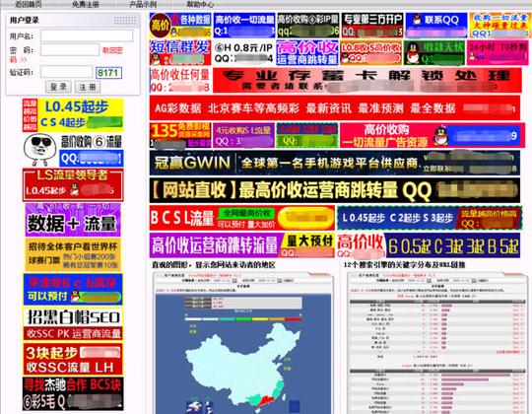Open the 高价收 60.5起 C3起 banner
Image resolution: width=532 pixels, height=414 pixels.
429,245
